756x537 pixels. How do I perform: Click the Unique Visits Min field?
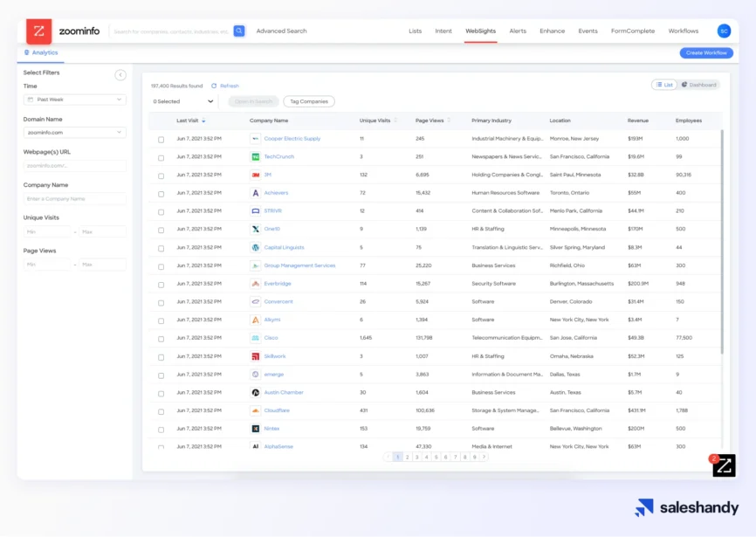[x=47, y=232]
